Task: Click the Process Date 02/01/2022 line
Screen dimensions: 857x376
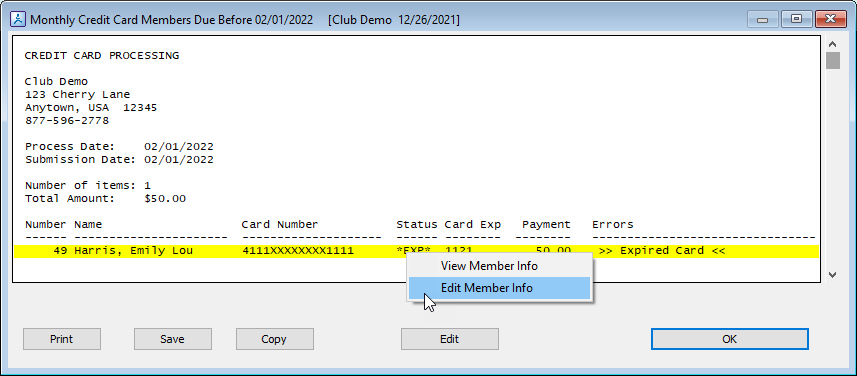Action: [119, 147]
